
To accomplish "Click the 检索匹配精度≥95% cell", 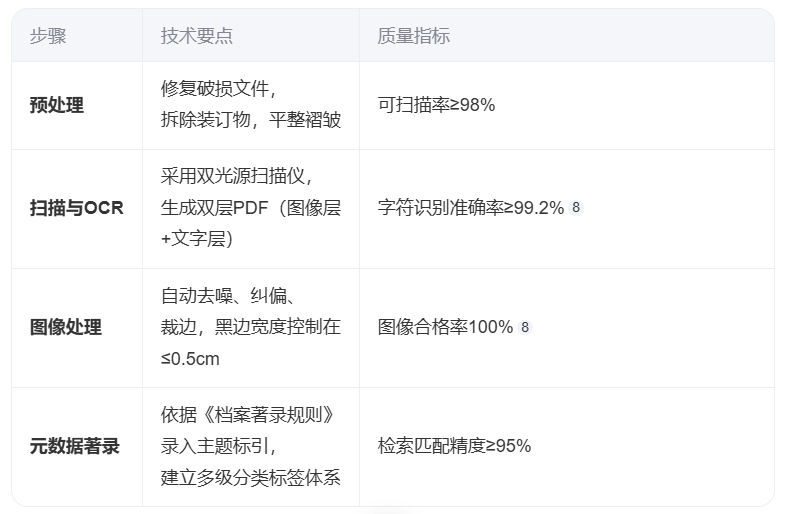I will (454, 446).
